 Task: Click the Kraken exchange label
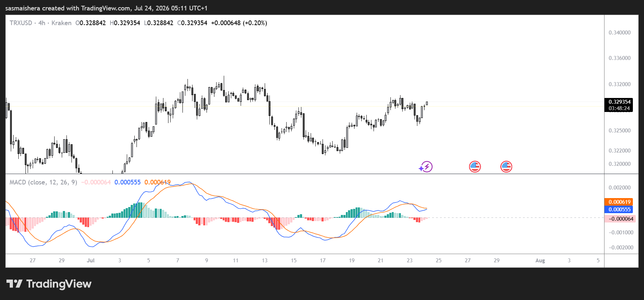(x=61, y=23)
